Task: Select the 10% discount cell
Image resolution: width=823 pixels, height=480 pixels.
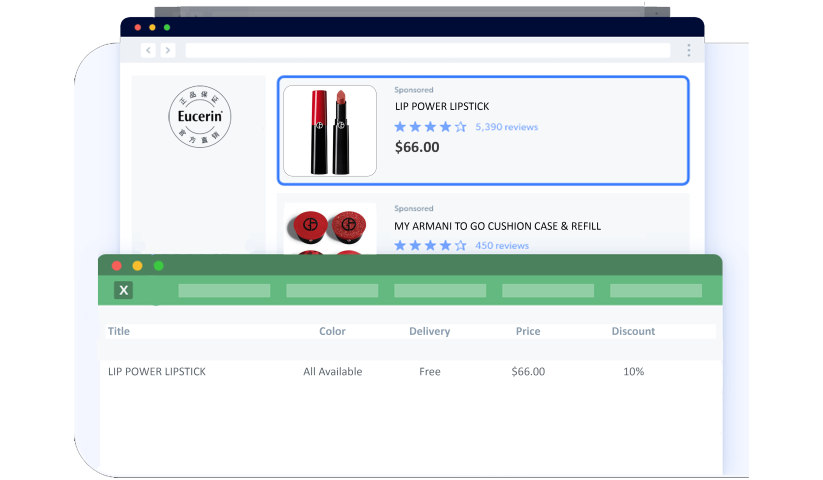Action: pyautogui.click(x=634, y=371)
